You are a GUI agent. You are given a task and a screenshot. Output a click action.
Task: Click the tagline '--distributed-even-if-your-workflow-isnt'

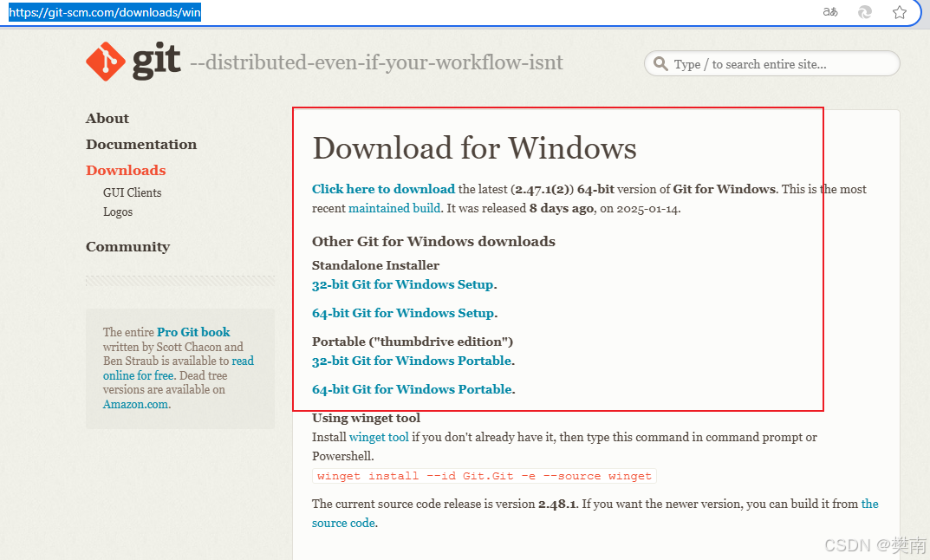point(376,62)
